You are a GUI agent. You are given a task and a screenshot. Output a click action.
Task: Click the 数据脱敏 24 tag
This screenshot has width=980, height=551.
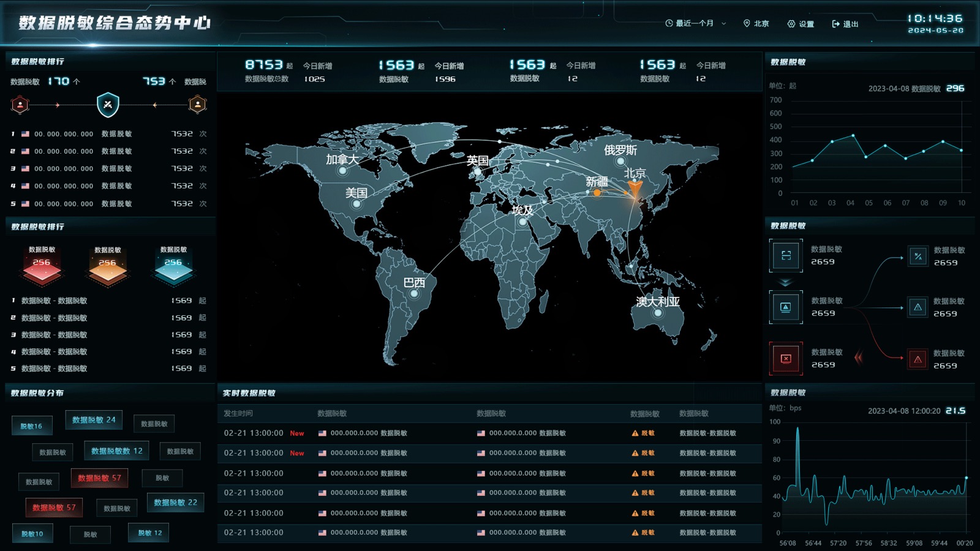pyautogui.click(x=94, y=420)
